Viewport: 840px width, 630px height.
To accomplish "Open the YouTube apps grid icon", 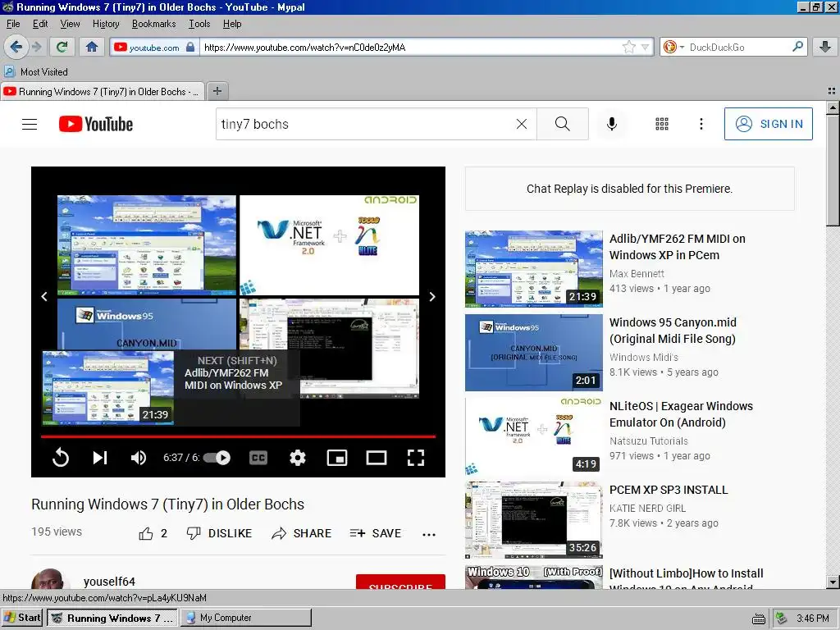I will [x=662, y=125].
